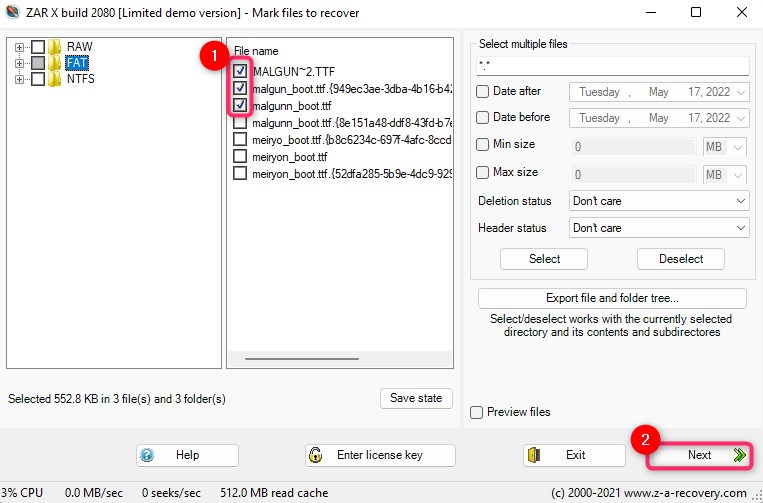This screenshot has height=503, width=763.
Task: Click Export file and folder tree button
Action: point(612,298)
